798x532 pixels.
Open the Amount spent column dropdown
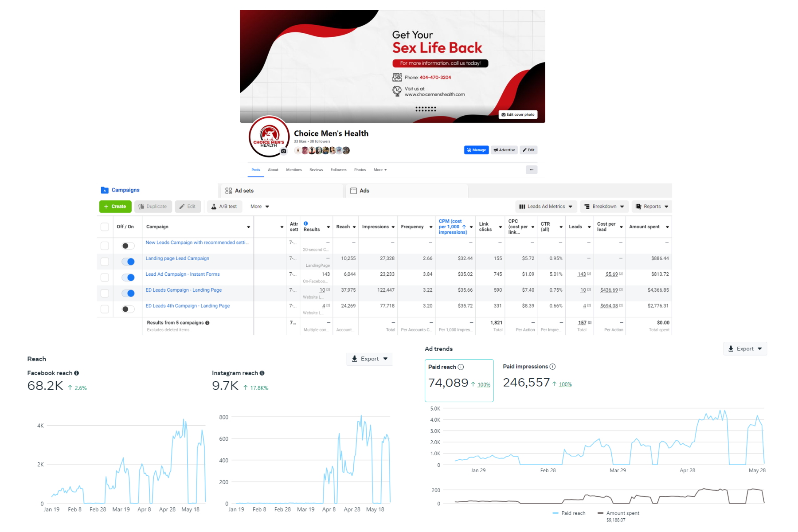(x=667, y=227)
